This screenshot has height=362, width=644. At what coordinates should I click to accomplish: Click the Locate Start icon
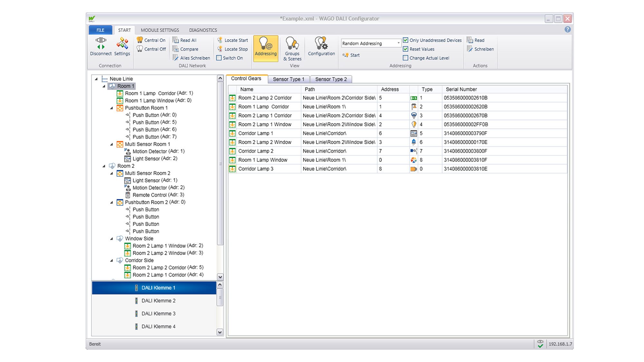(x=233, y=40)
